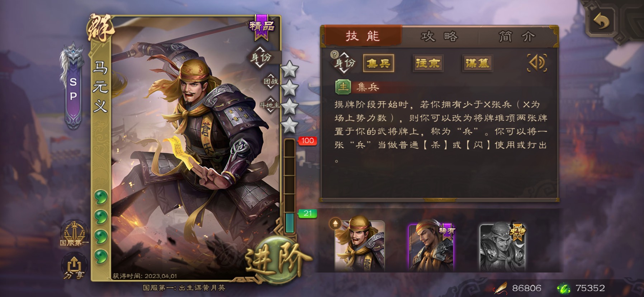This screenshot has width=644, height=297.
Task: Tap the green feather currency icon
Action: pyautogui.click(x=563, y=288)
